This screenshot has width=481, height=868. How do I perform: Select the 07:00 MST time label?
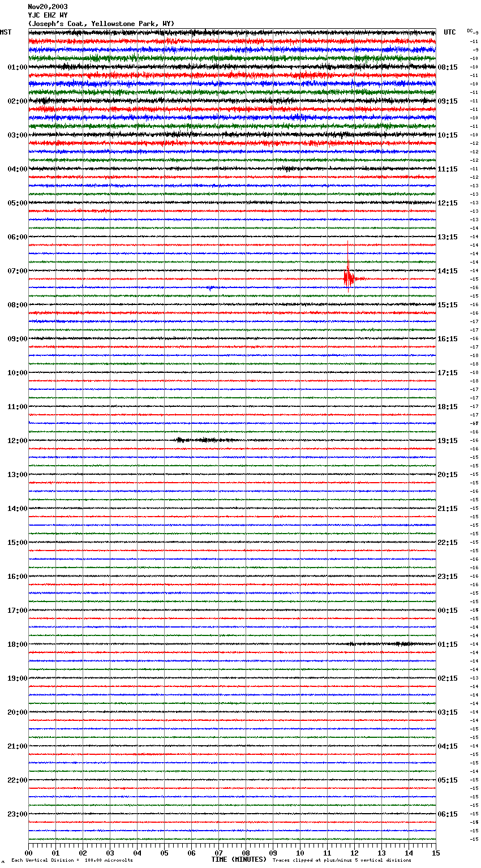pyautogui.click(x=18, y=271)
